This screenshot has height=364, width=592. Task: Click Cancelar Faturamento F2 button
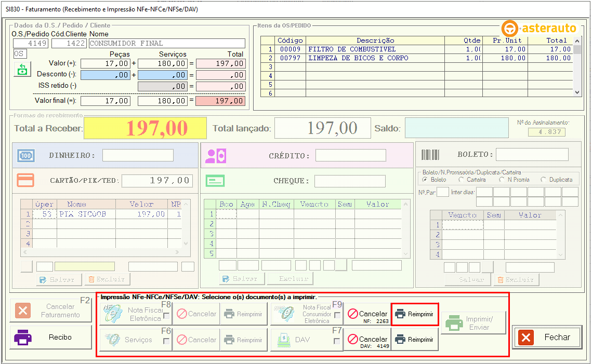tap(50, 311)
